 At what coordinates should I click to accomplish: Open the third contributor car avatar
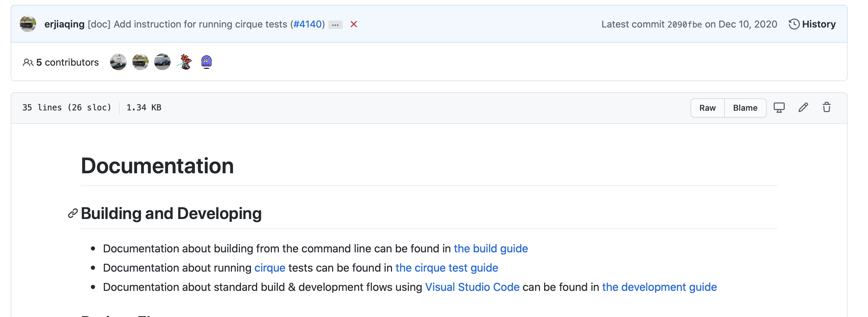pos(162,62)
